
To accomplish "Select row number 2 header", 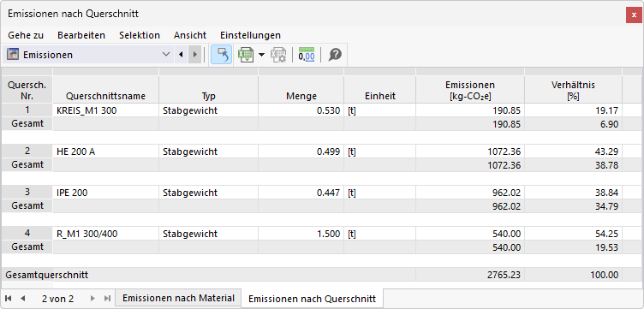I will point(27,151).
